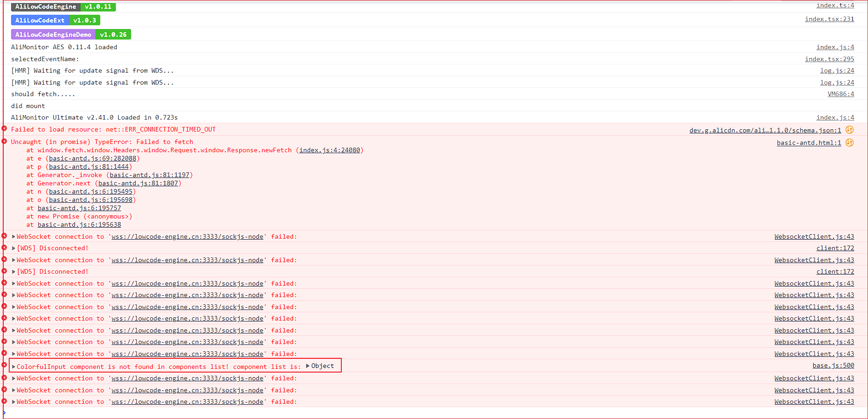Click the error icon beside the Uncaught TypeError
Image resolution: width=868 pixels, height=419 pixels.
[x=4, y=142]
